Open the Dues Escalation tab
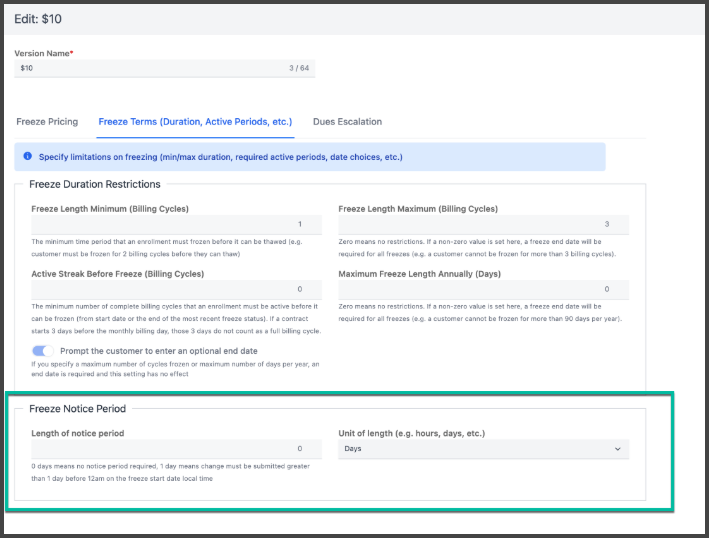This screenshot has height=538, width=709. coord(347,122)
